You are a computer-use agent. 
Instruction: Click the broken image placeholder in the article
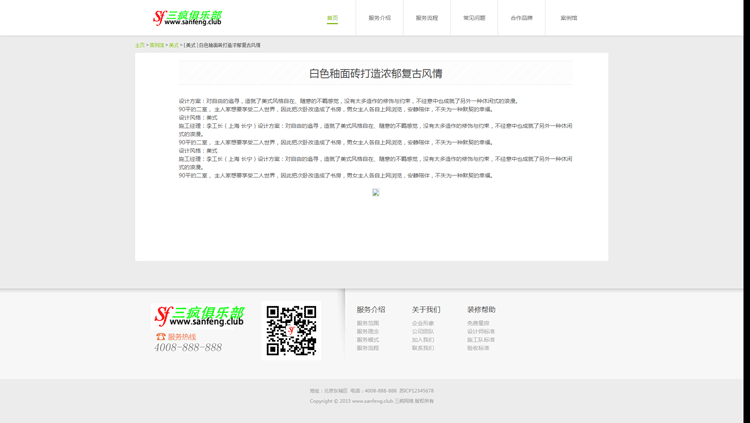click(x=375, y=192)
